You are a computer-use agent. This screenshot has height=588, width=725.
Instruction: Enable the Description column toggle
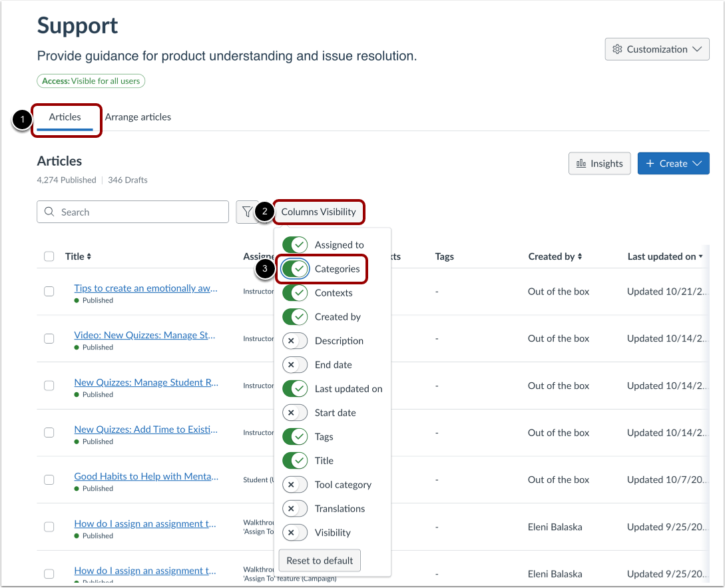(x=295, y=340)
